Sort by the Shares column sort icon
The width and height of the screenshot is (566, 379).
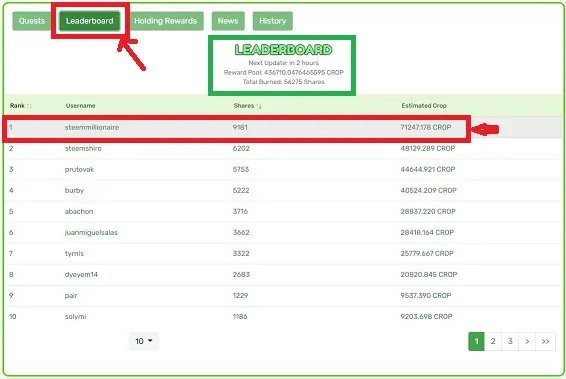[259, 106]
